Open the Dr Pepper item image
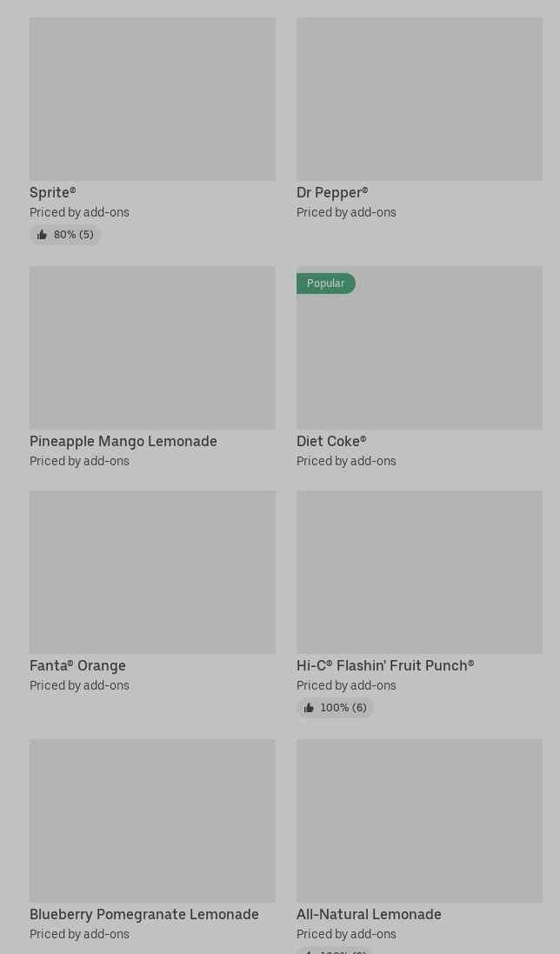The width and height of the screenshot is (560, 954). click(419, 99)
